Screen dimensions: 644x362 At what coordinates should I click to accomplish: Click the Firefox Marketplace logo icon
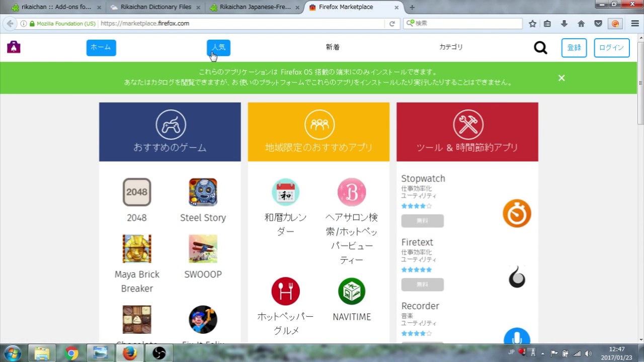[14, 47]
